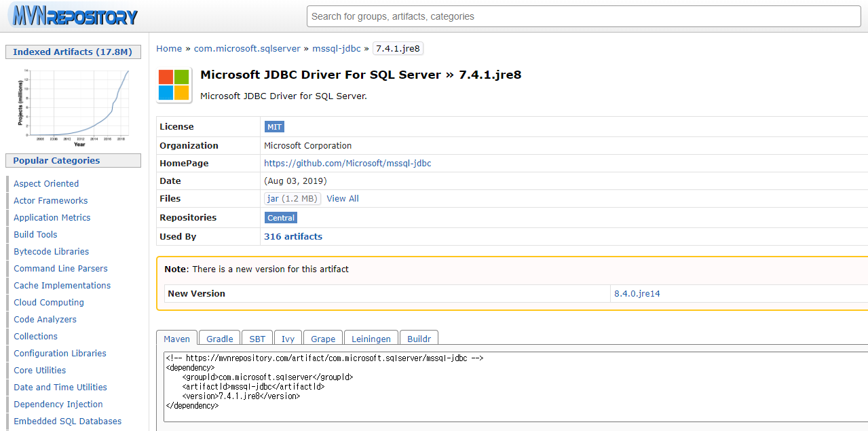Viewport: 868px width, 431px height.
Task: Open new version 8.4.0.jre14 link
Action: coord(637,294)
